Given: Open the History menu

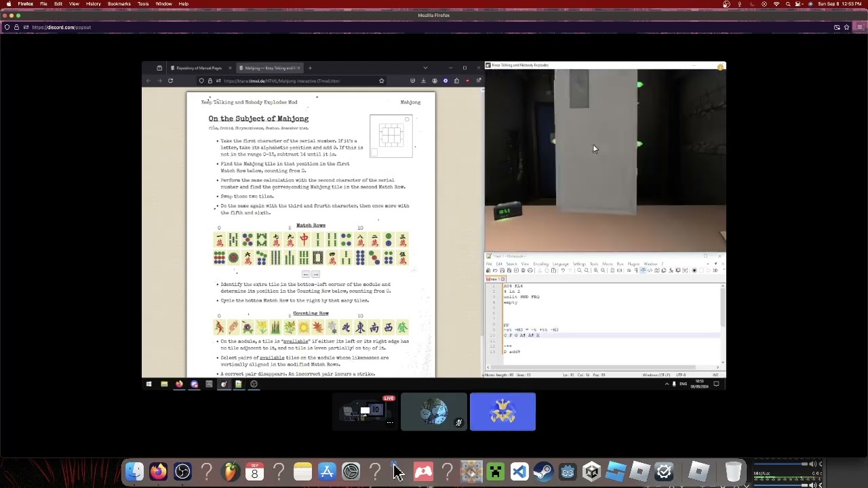Looking at the screenshot, I should coord(94,4).
